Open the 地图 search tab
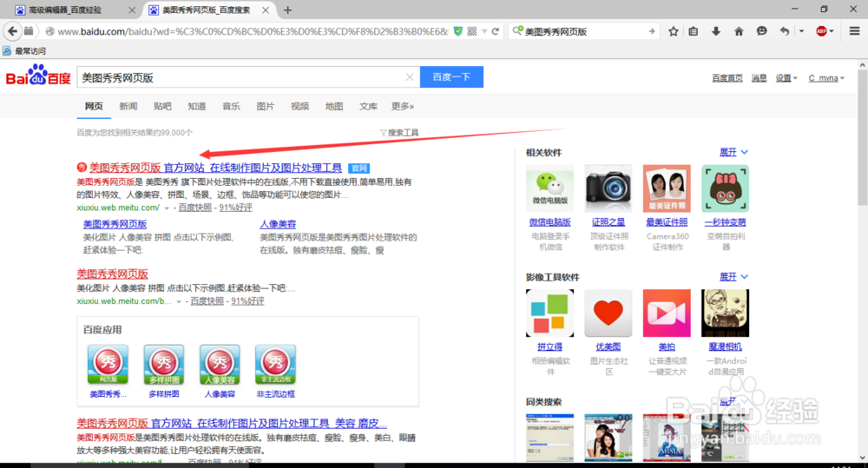This screenshot has width=868, height=468. (334, 106)
